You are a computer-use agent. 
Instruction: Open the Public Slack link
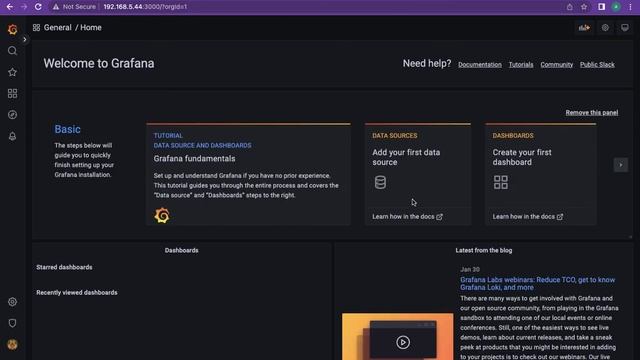coord(597,64)
